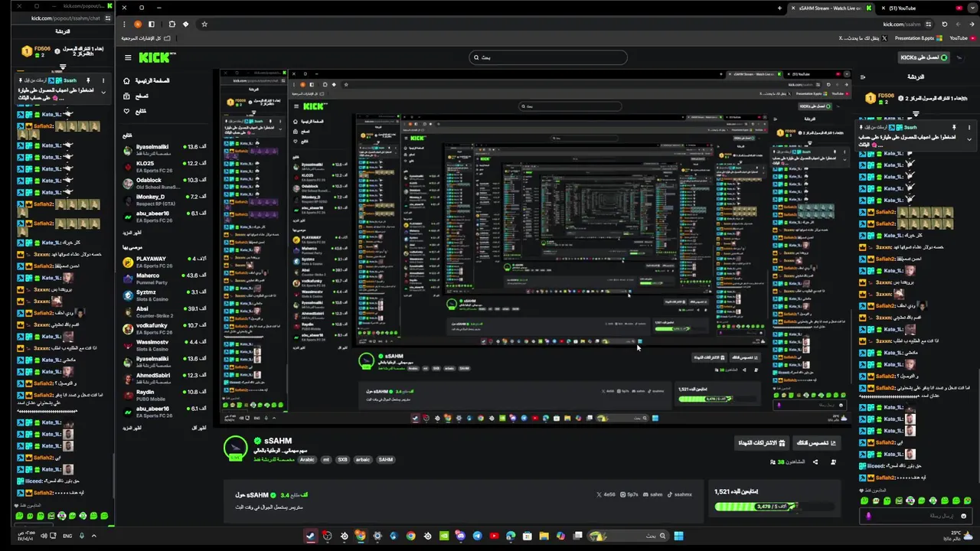This screenshot has height=551, width=980.
Task: Open the TikTok link ssahmx
Action: coord(680,494)
